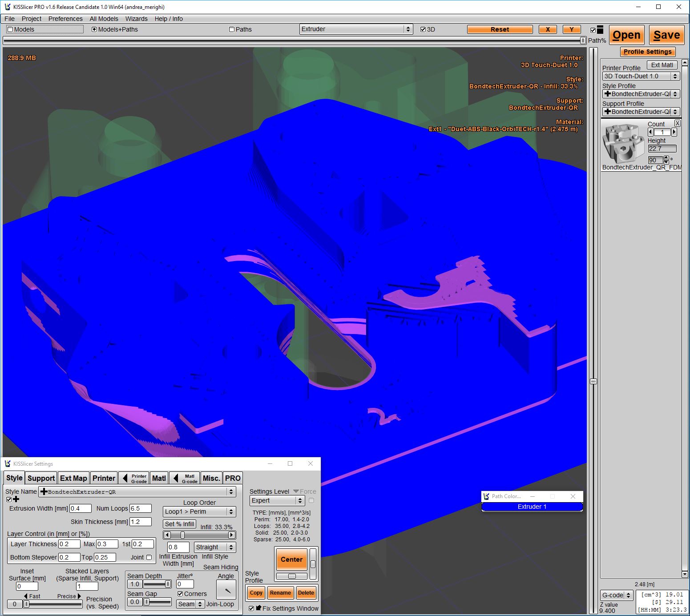Open the File menu
Viewport: 690px width, 616px height.
9,19
